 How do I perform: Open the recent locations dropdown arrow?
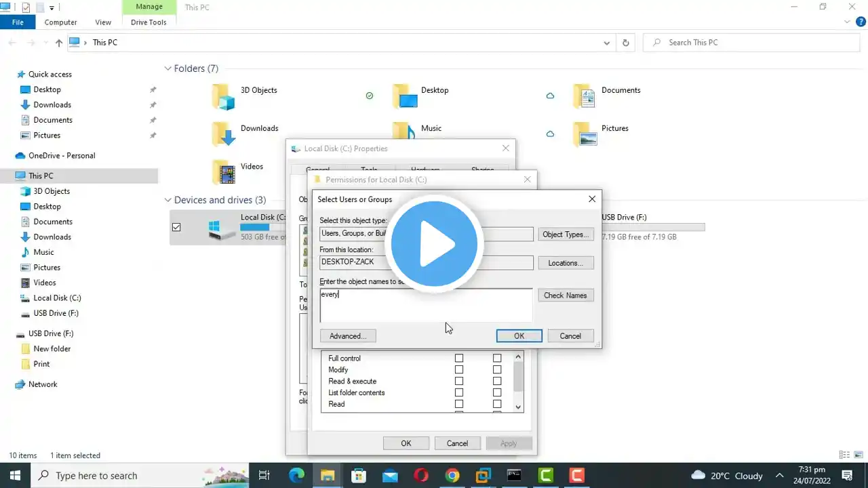(46, 43)
